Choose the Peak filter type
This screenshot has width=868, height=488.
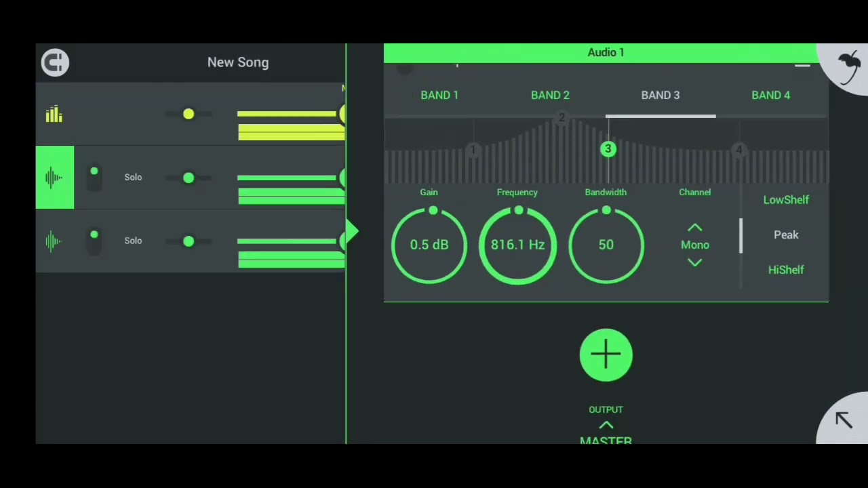point(786,235)
